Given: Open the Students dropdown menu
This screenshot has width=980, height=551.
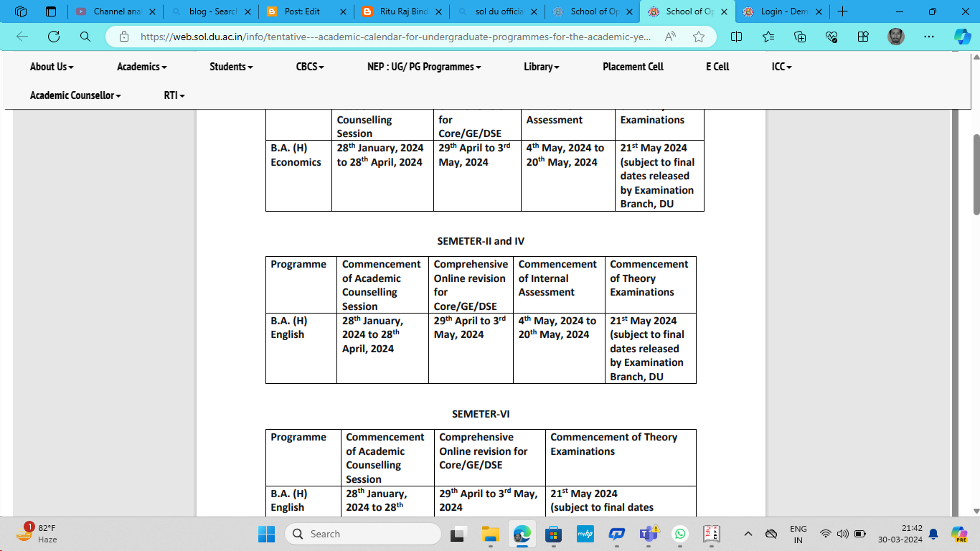Looking at the screenshot, I should tap(231, 67).
